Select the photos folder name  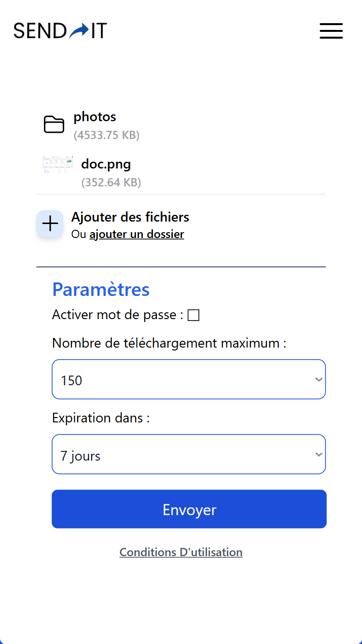(x=95, y=117)
